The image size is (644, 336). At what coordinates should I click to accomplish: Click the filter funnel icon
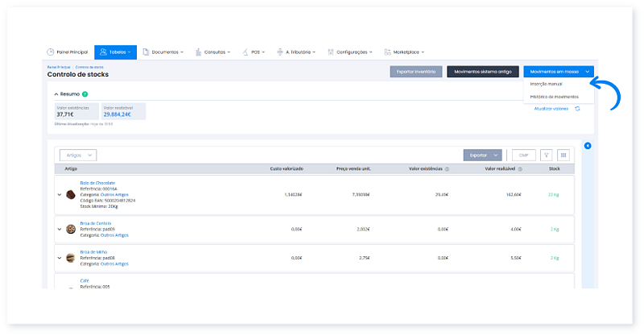pos(547,155)
